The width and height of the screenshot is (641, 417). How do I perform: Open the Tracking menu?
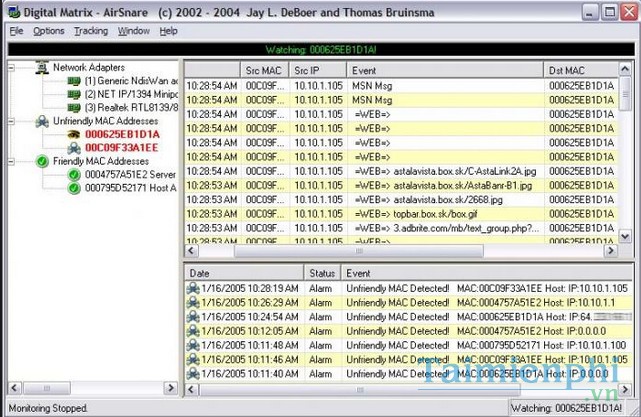[91, 31]
